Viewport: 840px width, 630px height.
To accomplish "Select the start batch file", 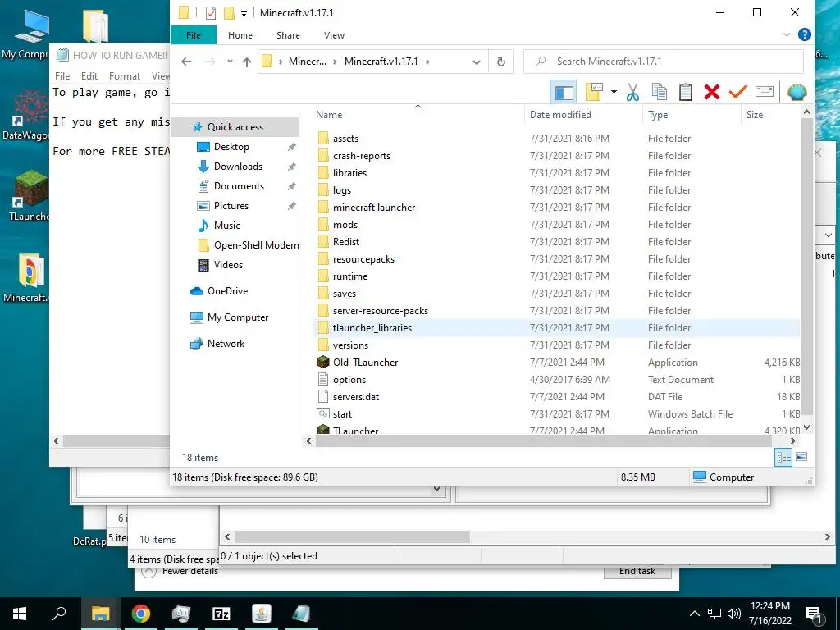I will click(x=342, y=414).
